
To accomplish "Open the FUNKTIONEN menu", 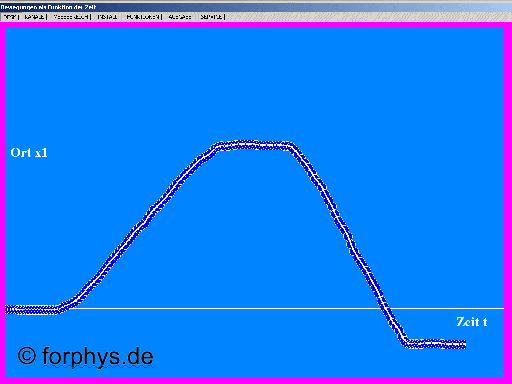I will point(143,17).
